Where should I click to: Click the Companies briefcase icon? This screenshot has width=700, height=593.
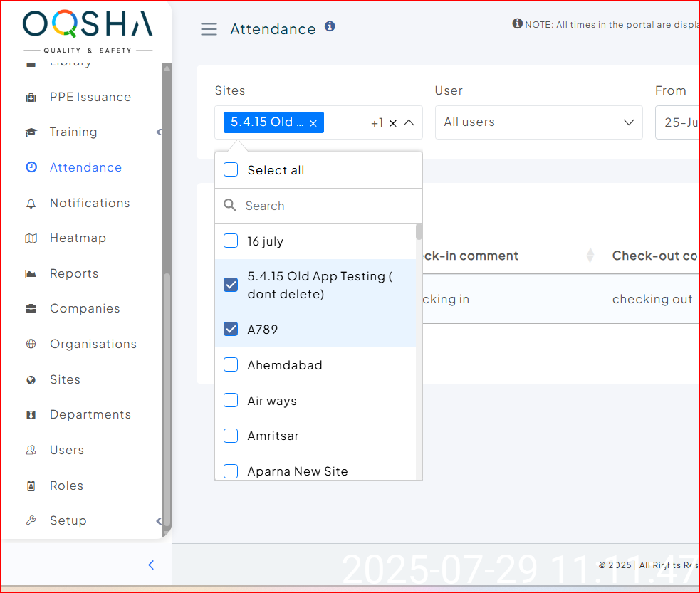coord(31,309)
